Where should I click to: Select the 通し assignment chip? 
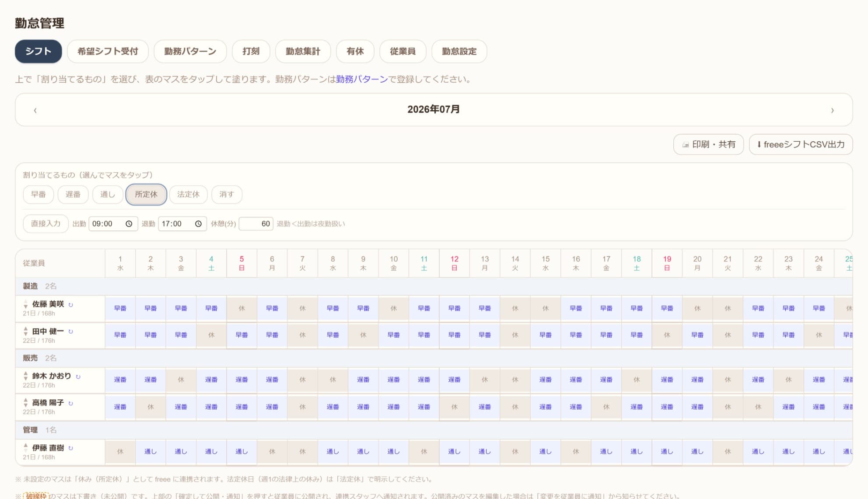108,195
